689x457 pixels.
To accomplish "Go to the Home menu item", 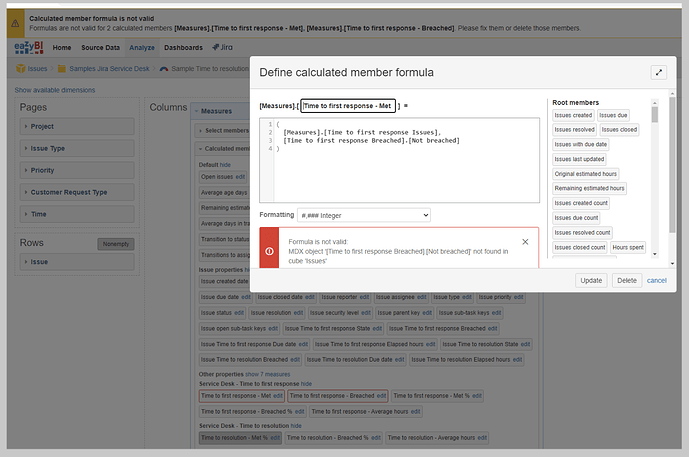I will [62, 47].
